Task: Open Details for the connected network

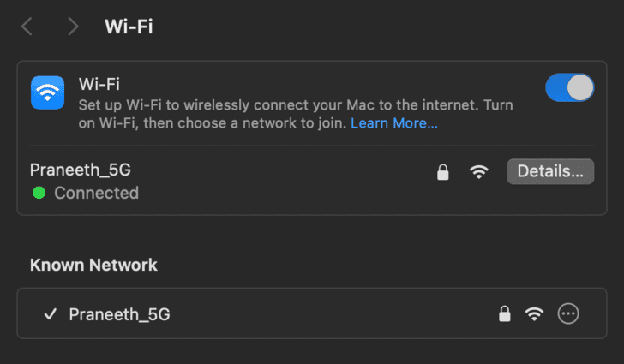Action: 550,170
